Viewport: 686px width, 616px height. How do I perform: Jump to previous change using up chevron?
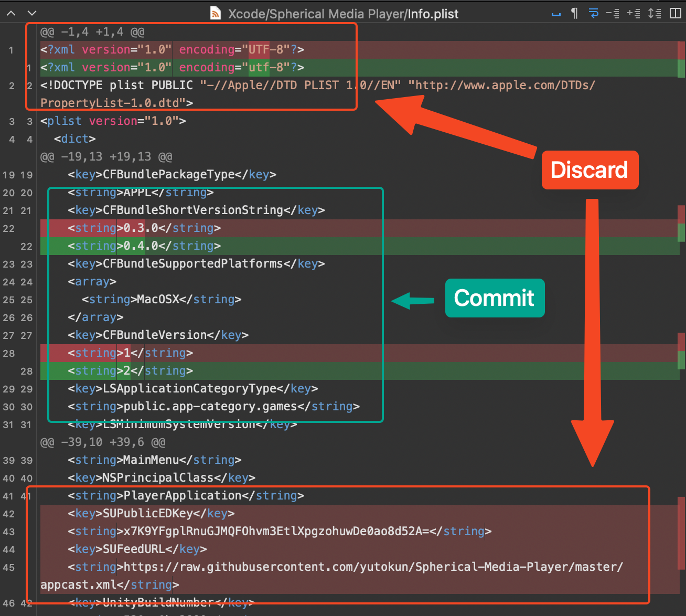coord(11,13)
